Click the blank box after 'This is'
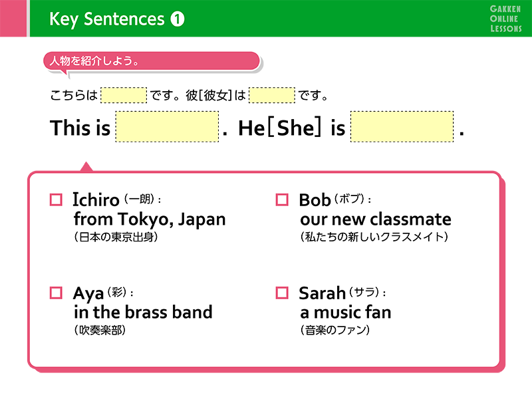The height and width of the screenshot is (399, 532). pyautogui.click(x=167, y=126)
